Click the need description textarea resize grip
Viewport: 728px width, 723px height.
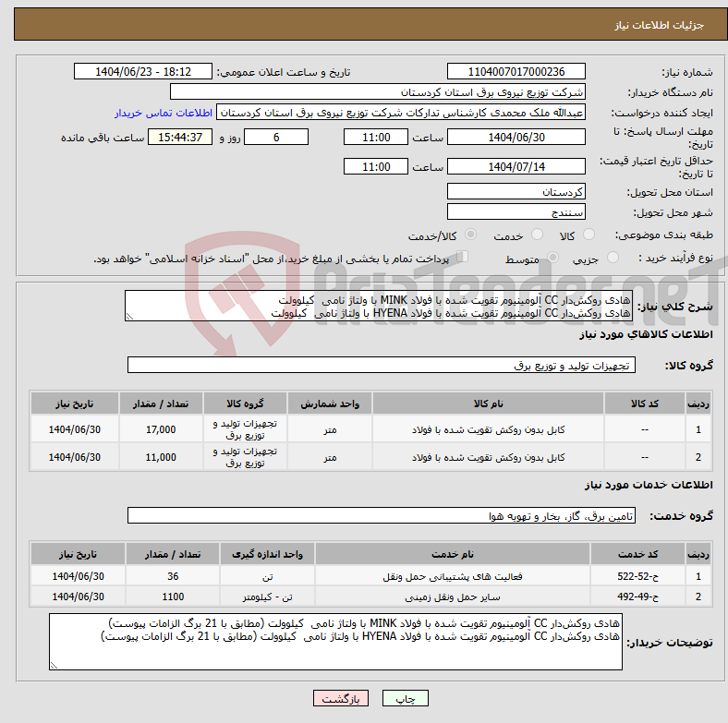click(129, 317)
